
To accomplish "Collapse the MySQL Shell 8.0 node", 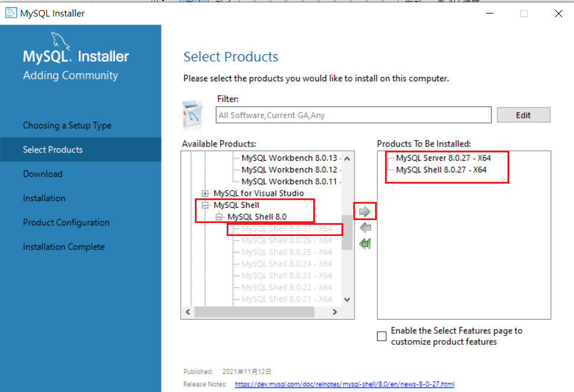I will [219, 217].
